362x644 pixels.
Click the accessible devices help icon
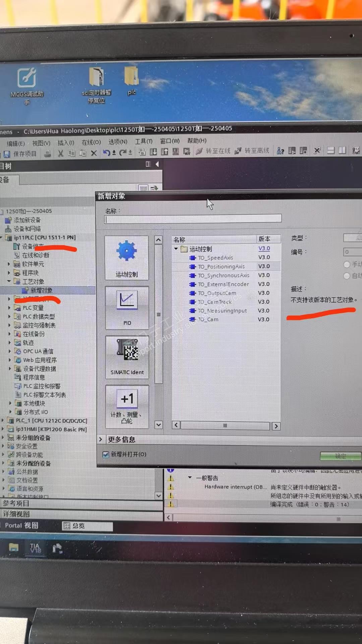pyautogui.click(x=280, y=151)
